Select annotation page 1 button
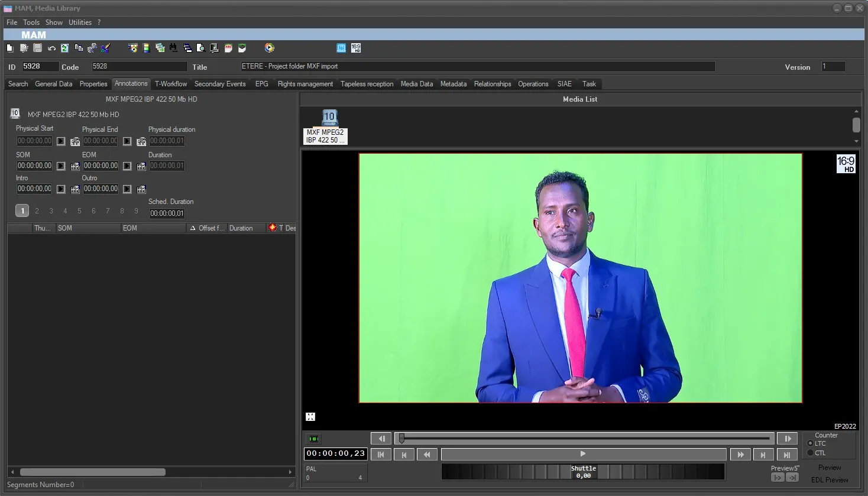868x496 pixels. (22, 210)
